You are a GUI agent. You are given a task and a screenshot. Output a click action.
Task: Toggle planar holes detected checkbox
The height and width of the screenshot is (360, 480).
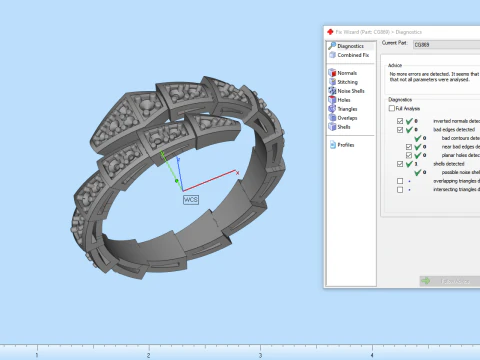pyautogui.click(x=409, y=155)
